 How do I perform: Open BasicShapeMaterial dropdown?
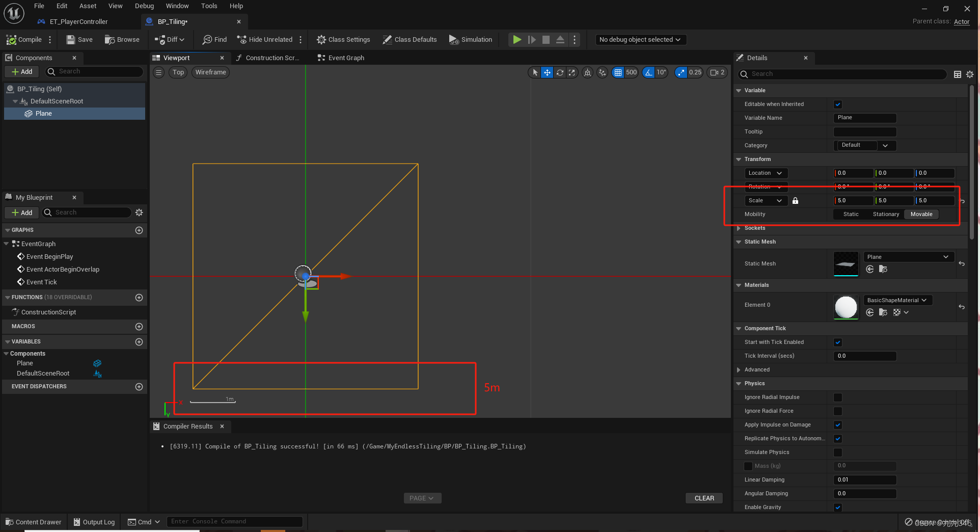point(898,301)
